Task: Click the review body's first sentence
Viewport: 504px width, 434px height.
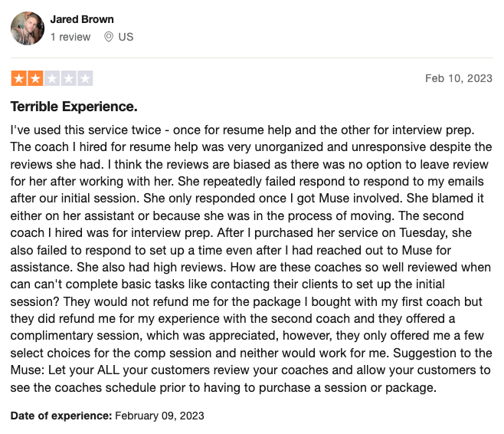Action: 242,130
